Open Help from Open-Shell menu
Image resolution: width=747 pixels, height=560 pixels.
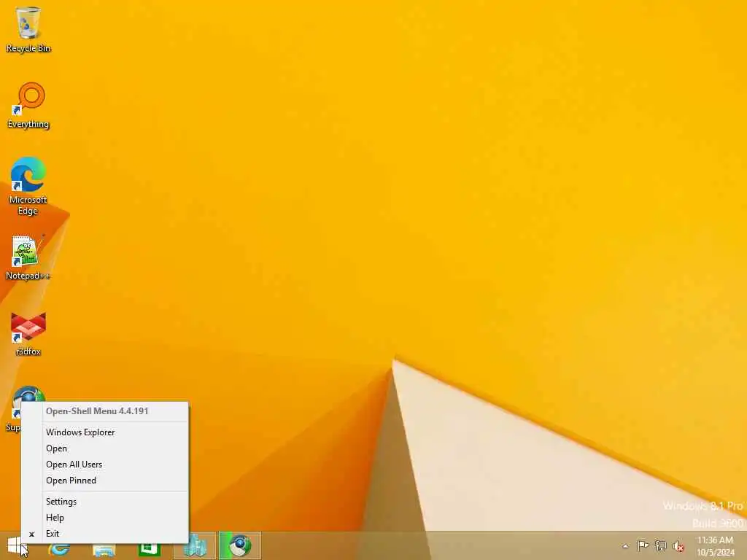(x=105, y=518)
